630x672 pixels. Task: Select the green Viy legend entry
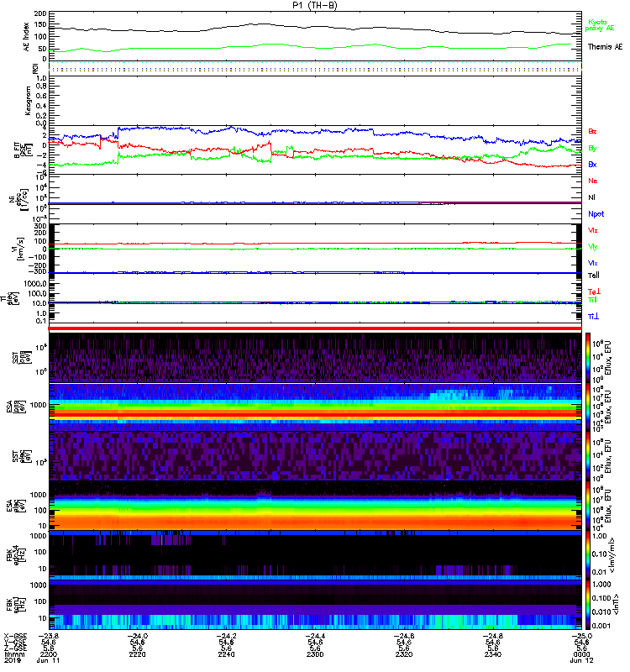coord(593,247)
